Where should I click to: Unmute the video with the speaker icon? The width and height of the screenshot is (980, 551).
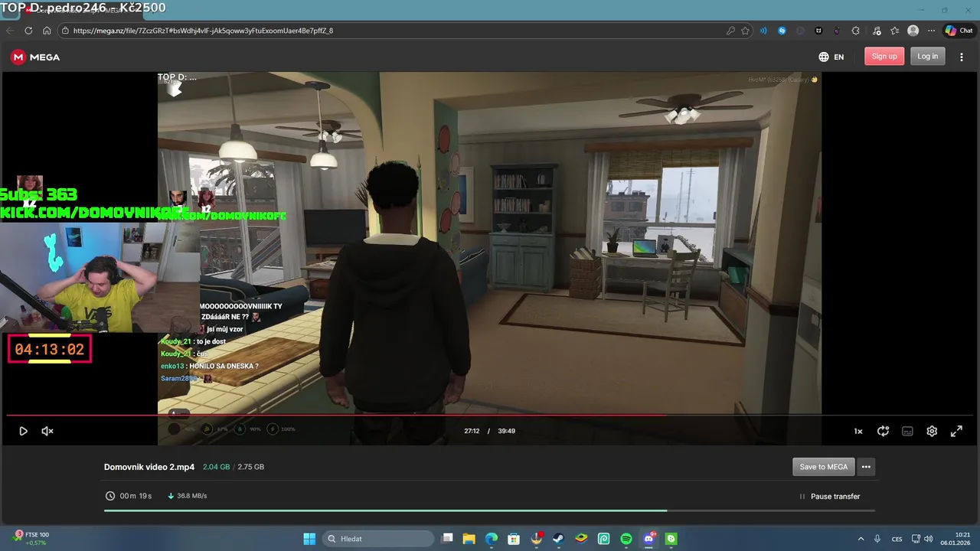[47, 431]
